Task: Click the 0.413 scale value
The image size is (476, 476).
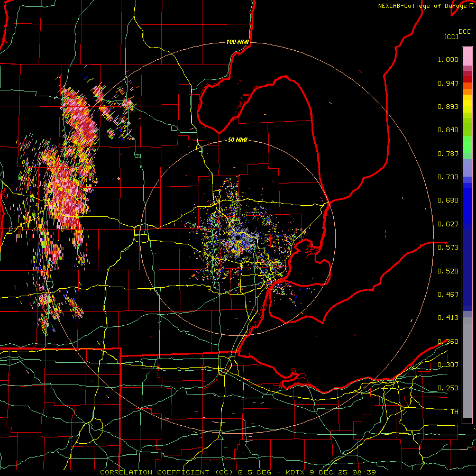Action: [448, 318]
